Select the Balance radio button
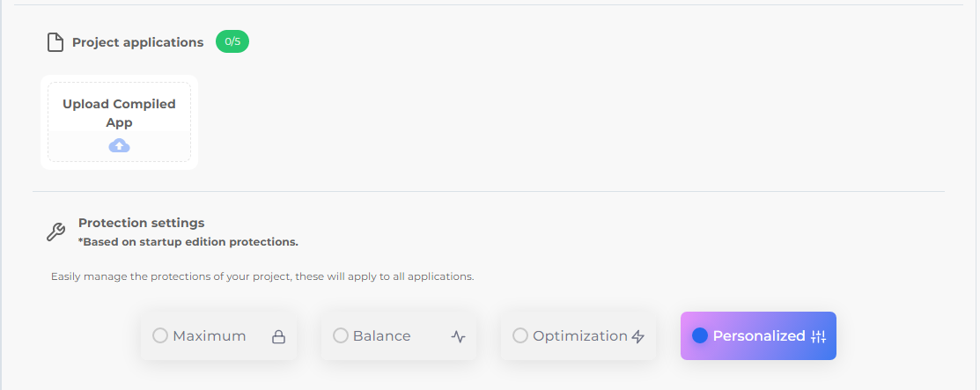 [341, 335]
